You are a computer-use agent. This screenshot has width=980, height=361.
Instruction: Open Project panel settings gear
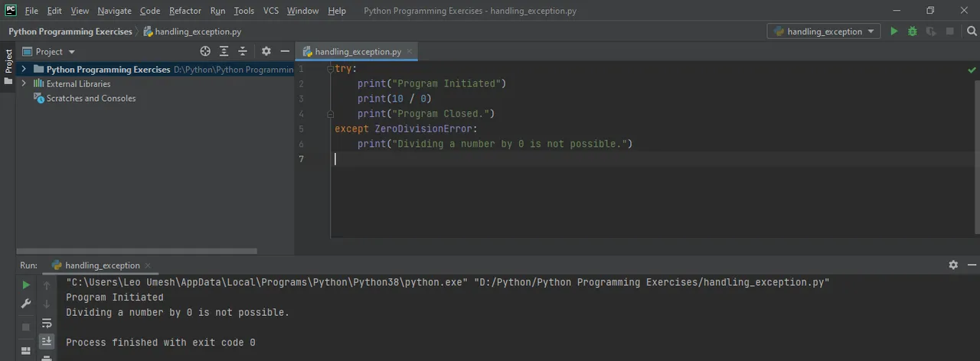tap(266, 51)
